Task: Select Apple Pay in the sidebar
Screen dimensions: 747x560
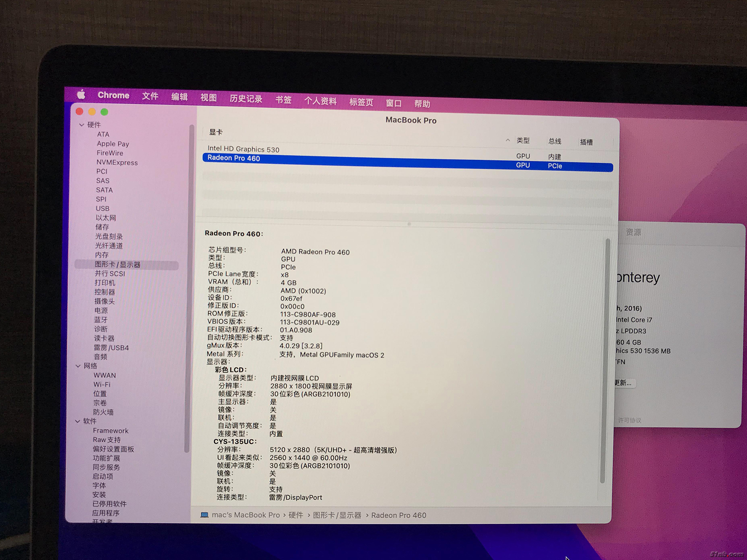Action: [x=113, y=144]
